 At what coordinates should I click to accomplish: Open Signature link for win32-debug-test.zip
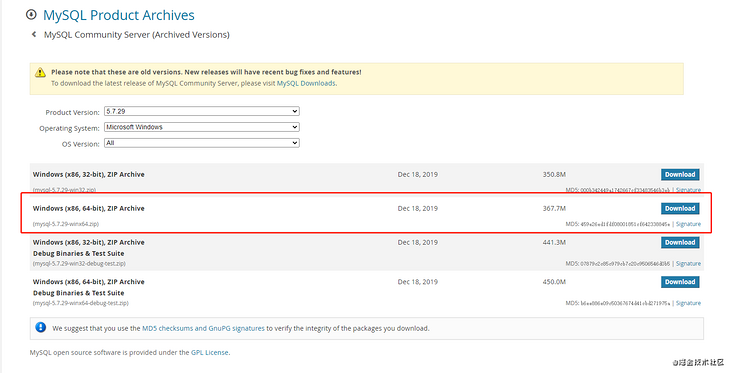[688, 264]
